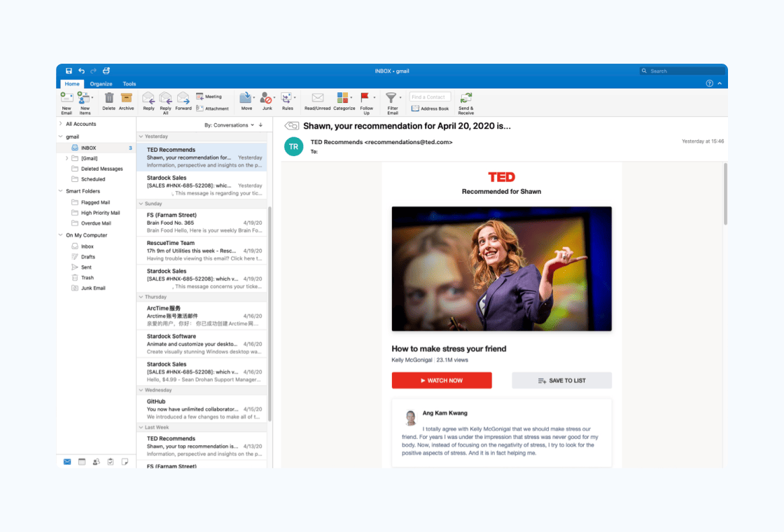
Task: Collapse the Yesterday message group
Action: tap(141, 136)
